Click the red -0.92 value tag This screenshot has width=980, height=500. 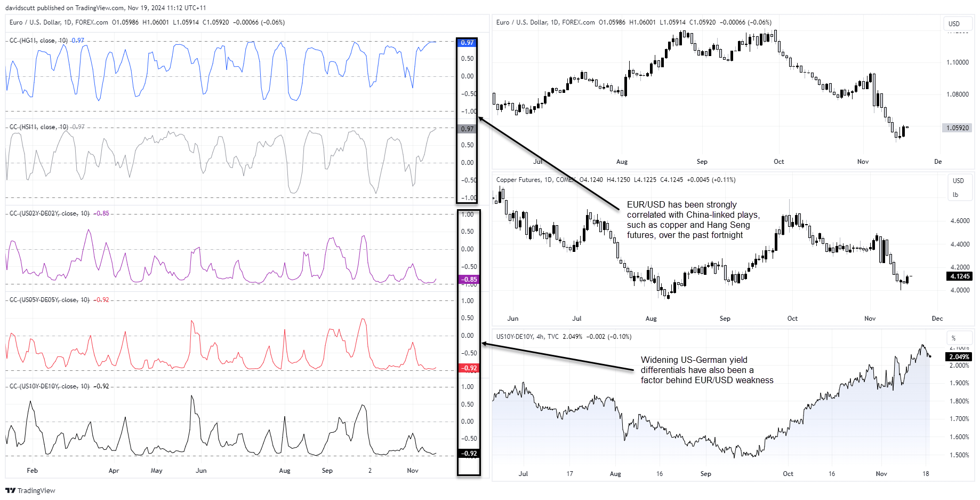tap(469, 368)
